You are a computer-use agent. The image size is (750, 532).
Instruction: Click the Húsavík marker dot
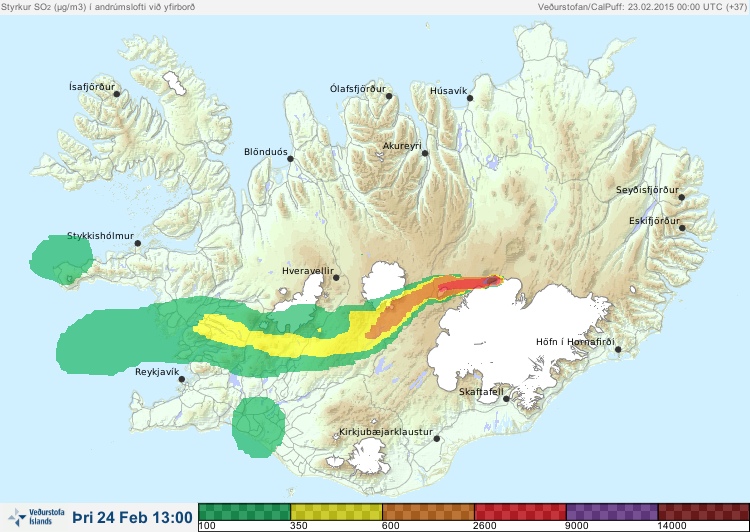(x=470, y=98)
